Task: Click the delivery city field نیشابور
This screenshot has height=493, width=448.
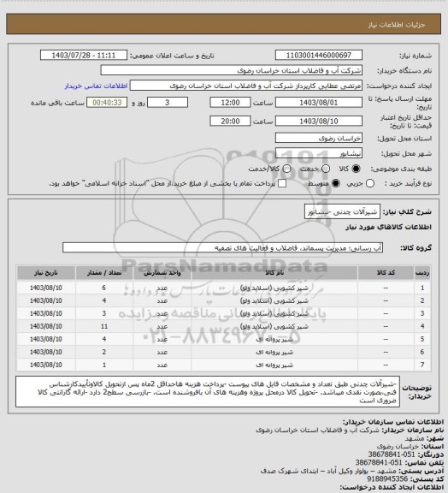Action: (x=319, y=153)
